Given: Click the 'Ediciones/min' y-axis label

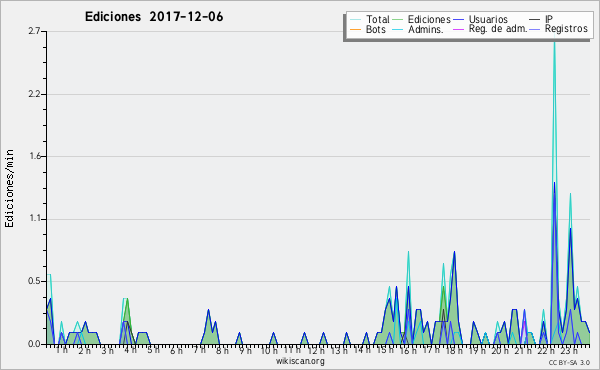Looking at the screenshot, I should tap(9, 188).
